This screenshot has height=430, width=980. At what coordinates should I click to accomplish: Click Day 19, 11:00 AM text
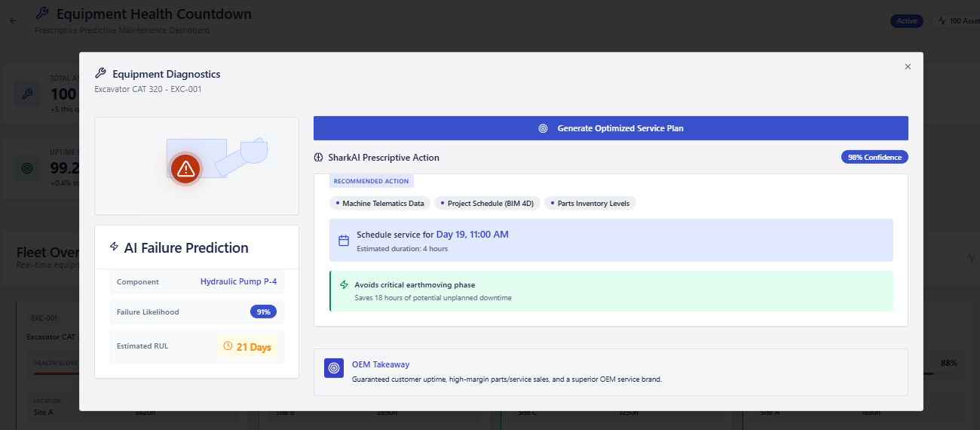(473, 235)
